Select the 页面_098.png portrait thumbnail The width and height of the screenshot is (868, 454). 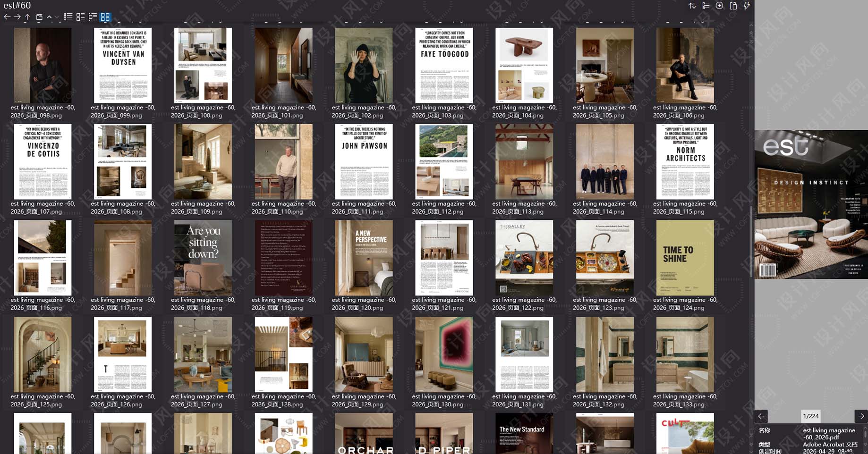(43, 65)
